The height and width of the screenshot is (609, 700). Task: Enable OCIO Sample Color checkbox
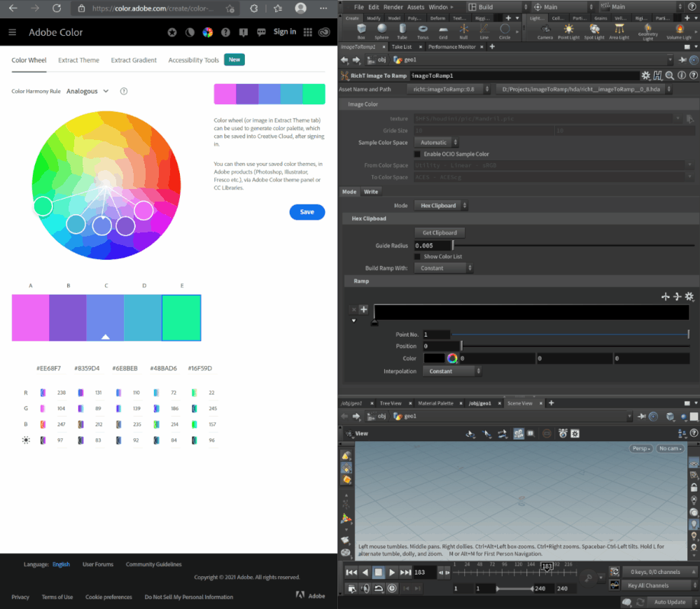click(418, 154)
